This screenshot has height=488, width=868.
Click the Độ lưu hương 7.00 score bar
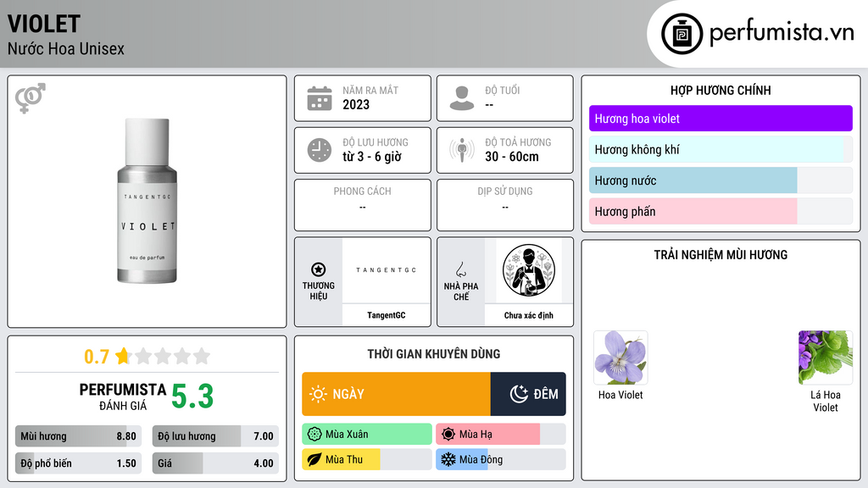(x=216, y=436)
